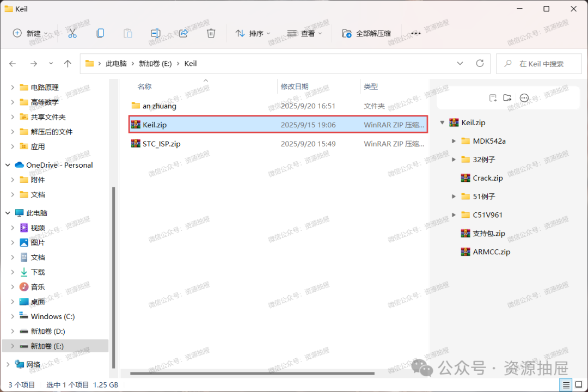Open 下载 in navigation pane
Image resolution: width=588 pixels, height=392 pixels.
click(x=38, y=272)
